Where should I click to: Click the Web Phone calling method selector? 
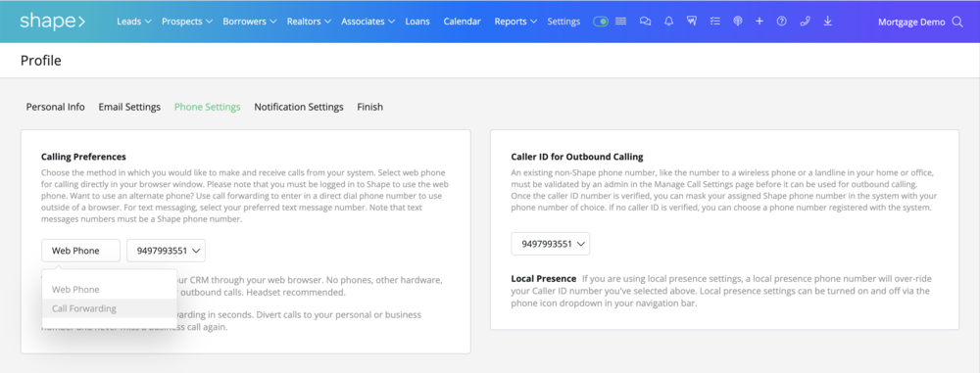point(80,251)
